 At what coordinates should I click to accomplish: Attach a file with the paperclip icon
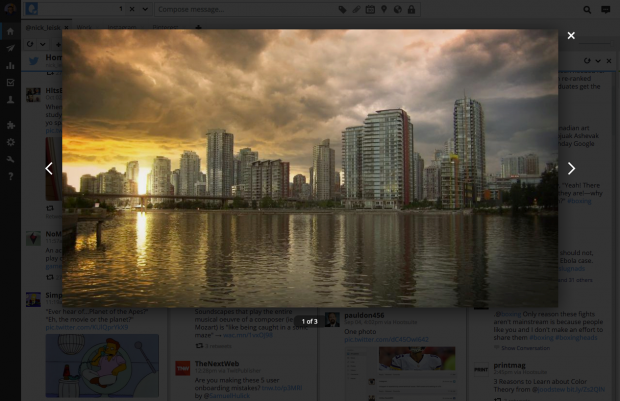tap(356, 9)
